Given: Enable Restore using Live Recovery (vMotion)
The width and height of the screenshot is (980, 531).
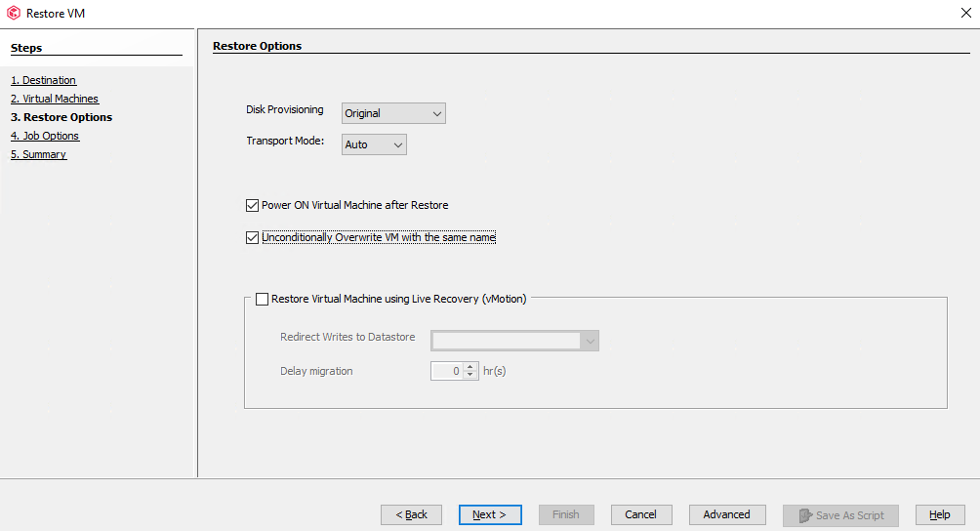Looking at the screenshot, I should pyautogui.click(x=262, y=300).
